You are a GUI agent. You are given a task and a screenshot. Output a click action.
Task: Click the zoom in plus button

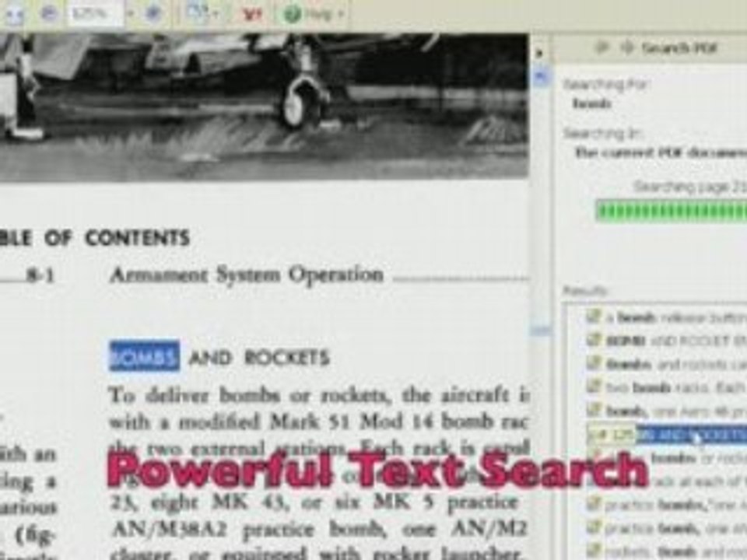pos(153,14)
